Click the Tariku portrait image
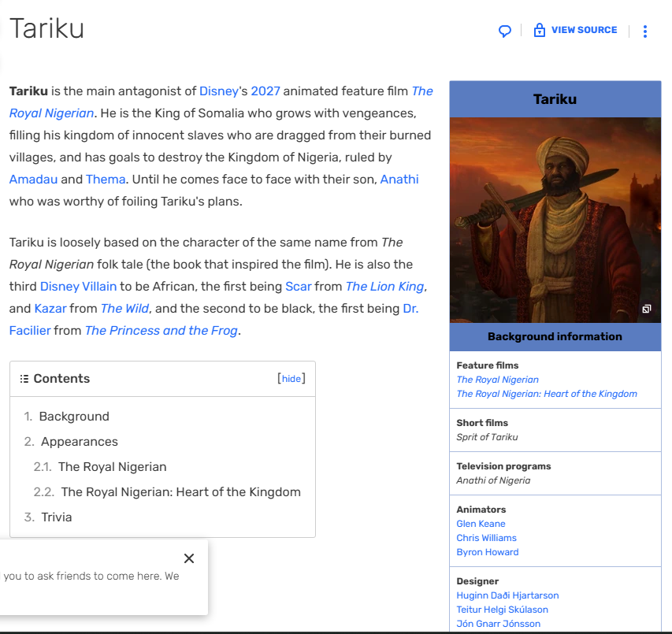This screenshot has height=634, width=672. click(555, 220)
